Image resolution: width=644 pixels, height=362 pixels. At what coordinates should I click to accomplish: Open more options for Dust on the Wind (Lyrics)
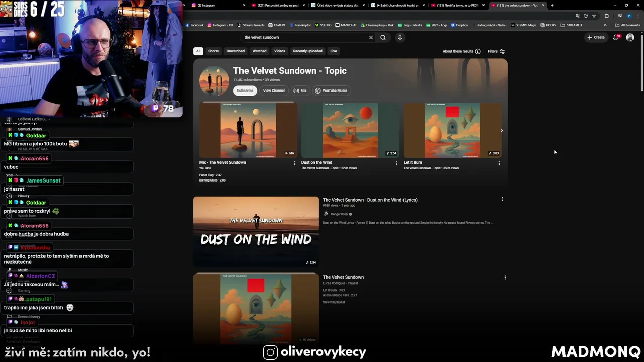502,199
